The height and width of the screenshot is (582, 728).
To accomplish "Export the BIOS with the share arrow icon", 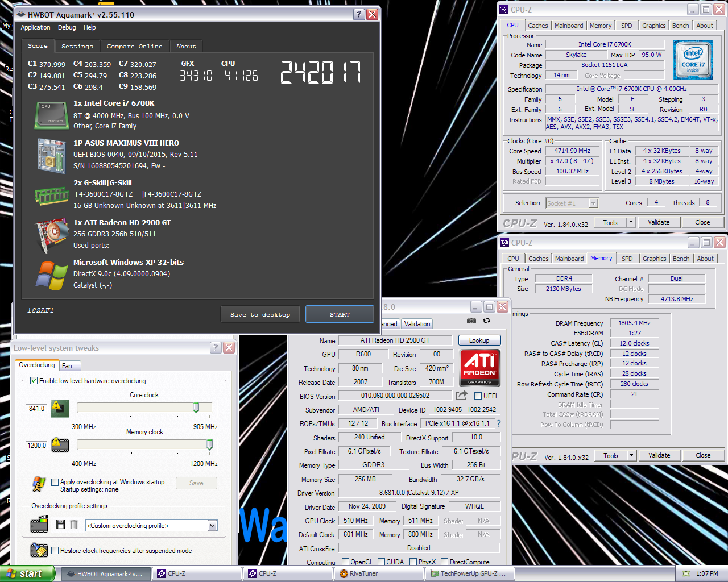I will click(x=461, y=396).
